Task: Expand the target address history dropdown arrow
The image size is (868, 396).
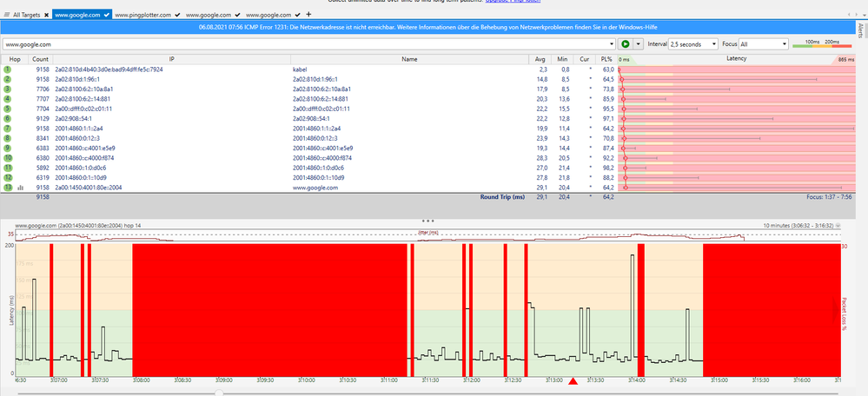Action: point(613,43)
